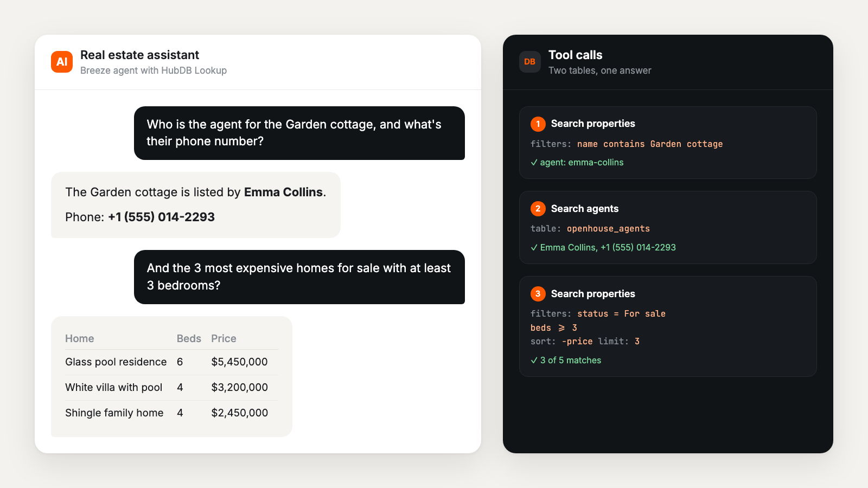The height and width of the screenshot is (488, 868).
Task: Click the checkmark beside agent: emma-collins
Action: [x=534, y=163]
